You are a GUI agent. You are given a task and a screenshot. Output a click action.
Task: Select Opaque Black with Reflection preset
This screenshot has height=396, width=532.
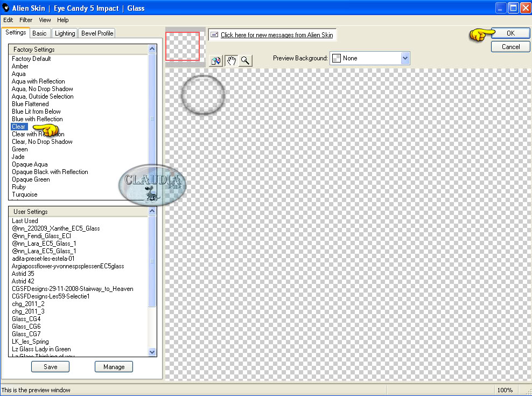point(50,172)
